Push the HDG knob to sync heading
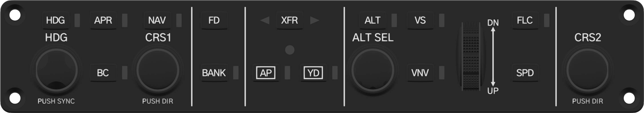The image size is (644, 113). [56, 70]
